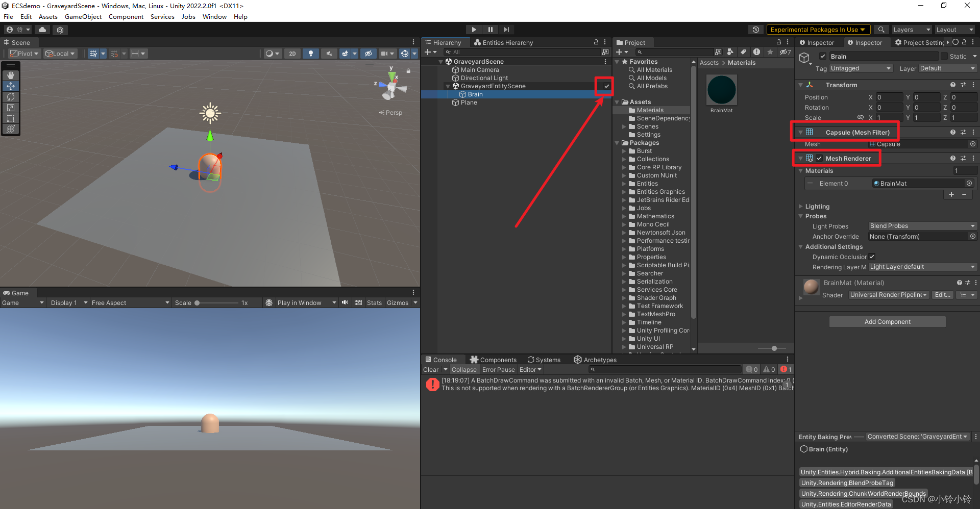Open the Tag Untagged dropdown
Screen dimensions: 980x509
(x=861, y=68)
